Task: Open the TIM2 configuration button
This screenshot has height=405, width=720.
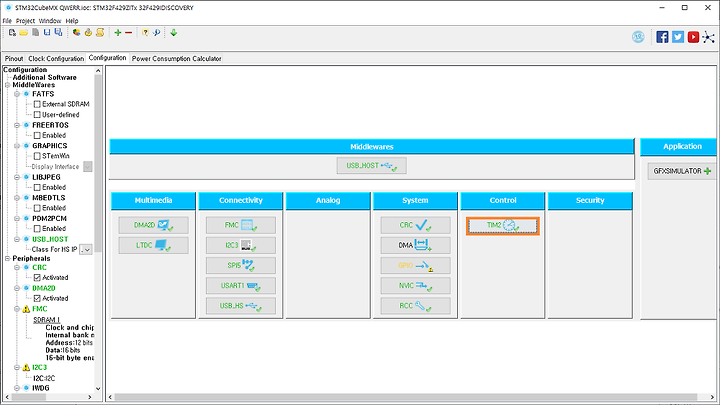Action: tap(502, 225)
